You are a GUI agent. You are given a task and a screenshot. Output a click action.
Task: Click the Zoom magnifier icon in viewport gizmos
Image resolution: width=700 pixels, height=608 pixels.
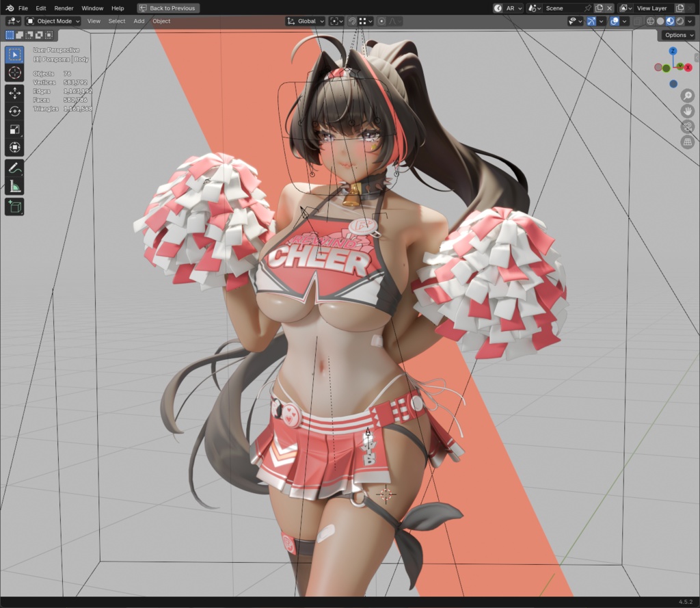click(688, 95)
